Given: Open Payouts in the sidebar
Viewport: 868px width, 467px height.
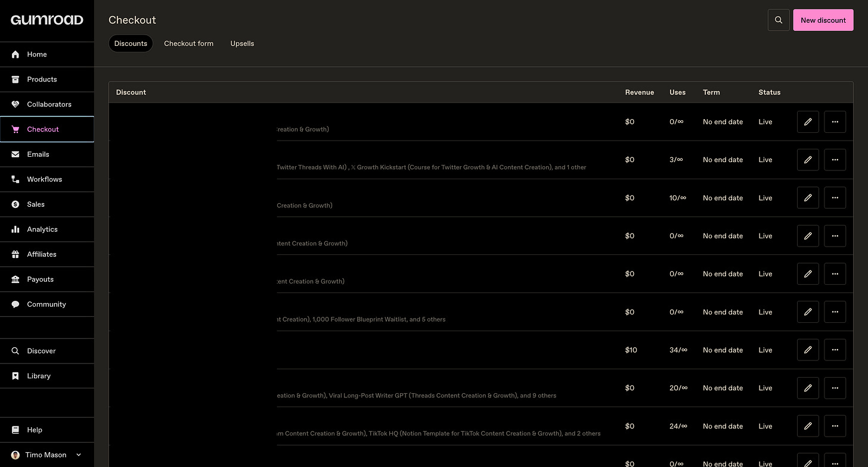Looking at the screenshot, I should 47,279.
